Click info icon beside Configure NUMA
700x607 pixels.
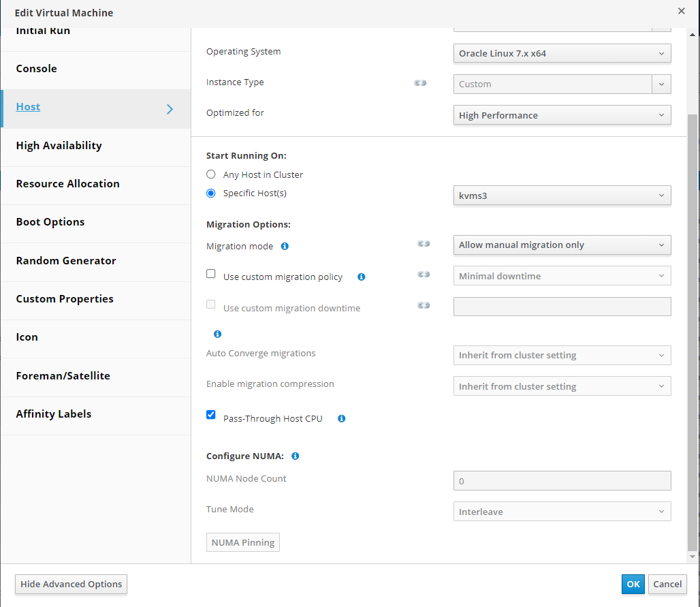coord(296,456)
